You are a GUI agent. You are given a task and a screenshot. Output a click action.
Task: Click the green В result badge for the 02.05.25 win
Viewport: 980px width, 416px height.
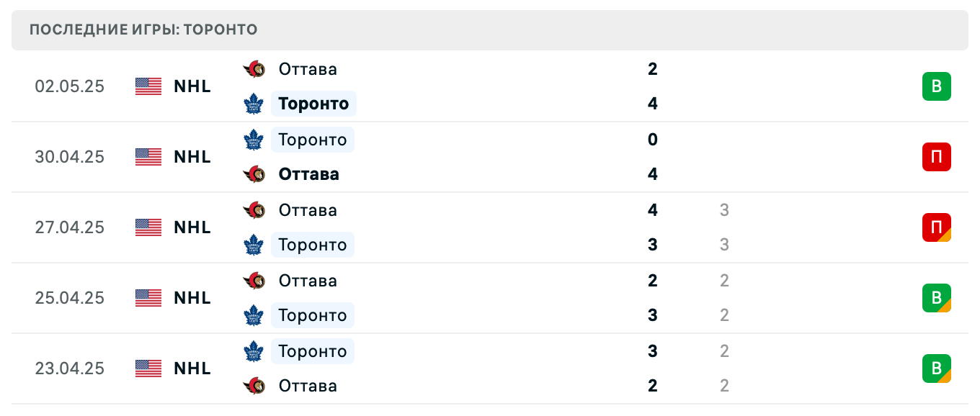click(937, 86)
